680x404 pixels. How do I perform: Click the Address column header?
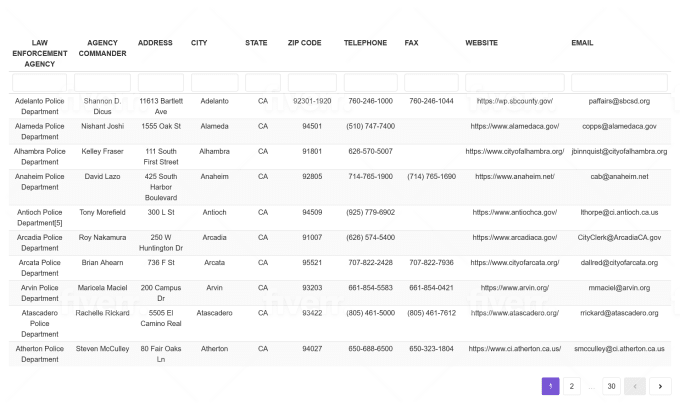(x=155, y=43)
